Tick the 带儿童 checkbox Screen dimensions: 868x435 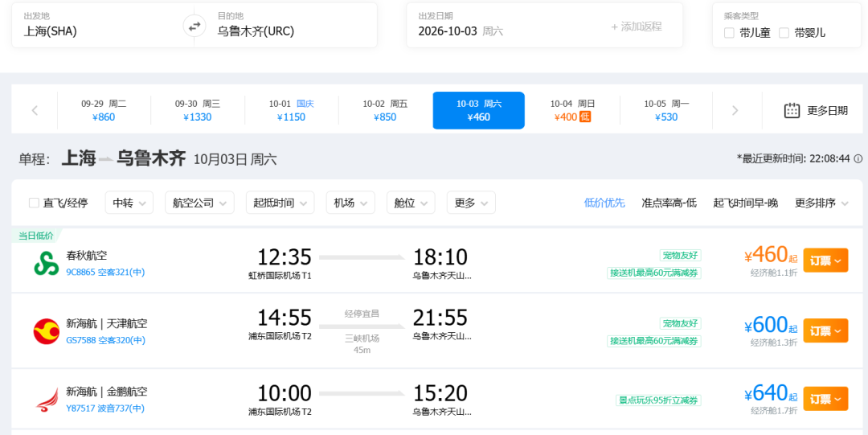(x=729, y=33)
